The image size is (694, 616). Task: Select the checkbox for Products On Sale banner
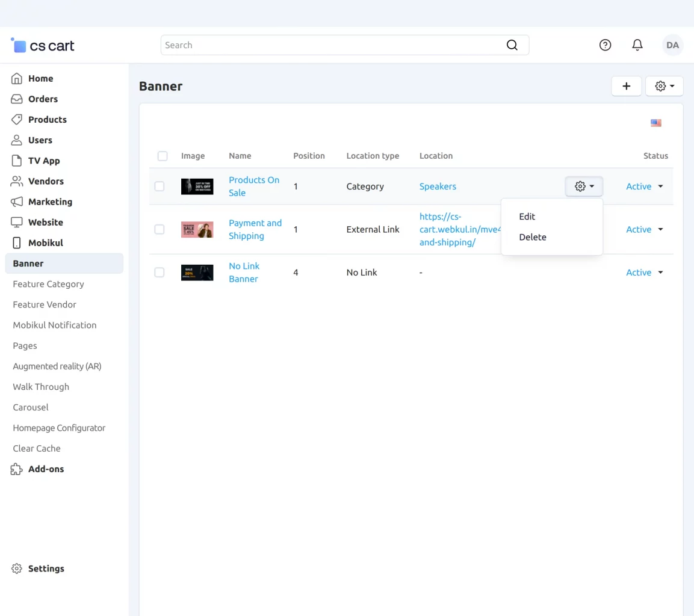coord(160,186)
